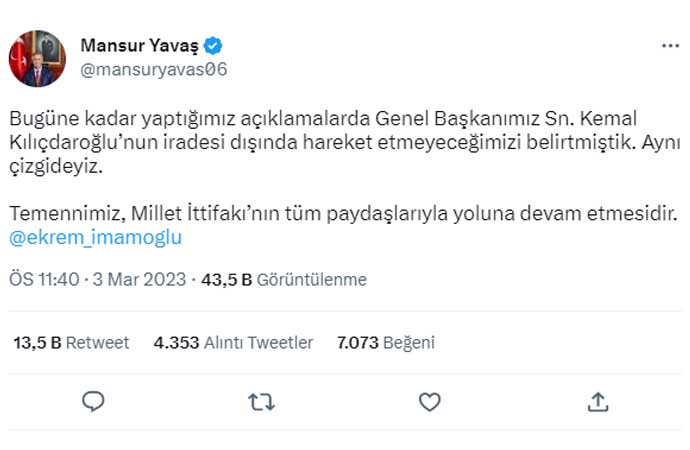This screenshot has height=450, width=690.
Task: Follow the @ekrem_imamoglu mention link
Action: point(95,237)
